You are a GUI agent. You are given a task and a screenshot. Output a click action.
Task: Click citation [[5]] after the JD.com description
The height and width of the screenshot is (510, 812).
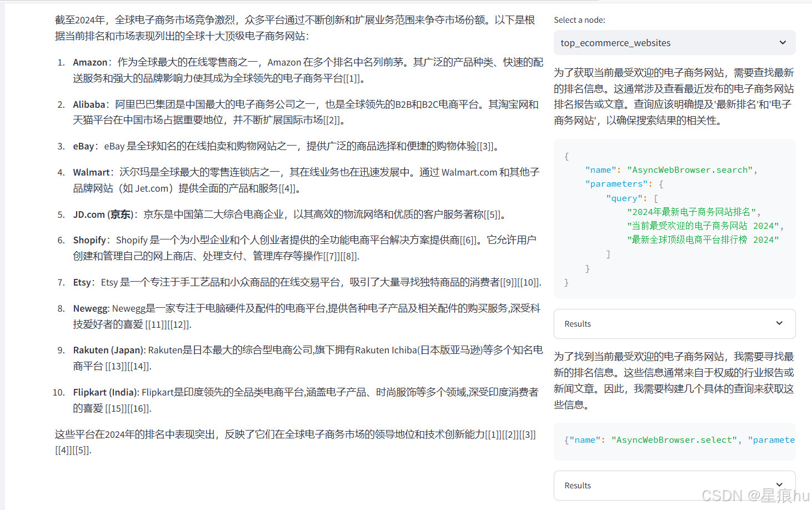(492, 214)
